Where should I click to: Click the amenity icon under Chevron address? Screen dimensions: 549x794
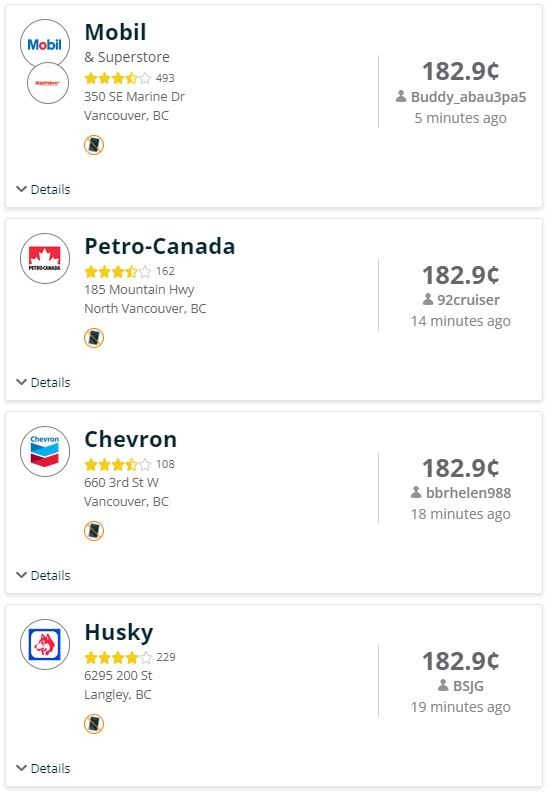(x=94, y=531)
